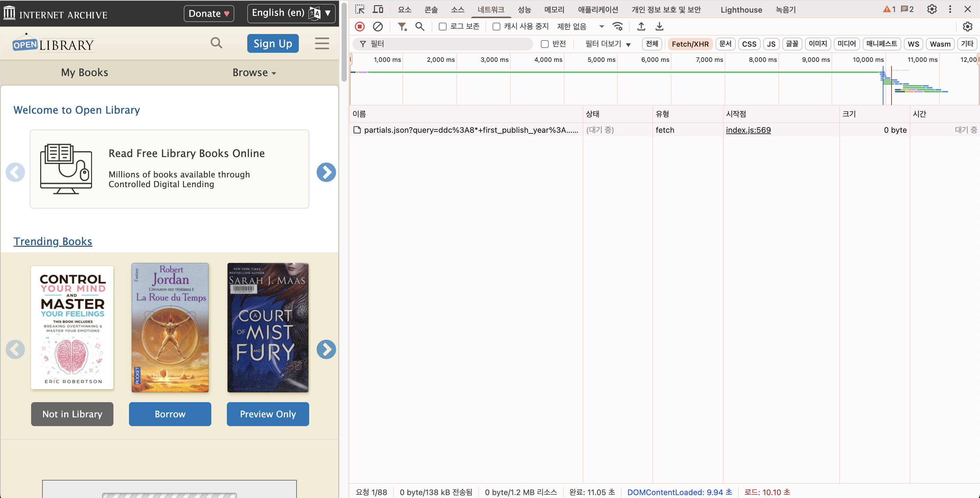Screen dimensions: 980x498
Task: Click the inspect element selector icon
Action: pyautogui.click(x=359, y=9)
